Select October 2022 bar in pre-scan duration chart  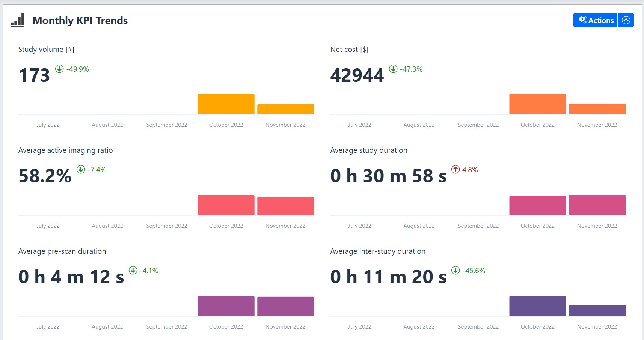coord(226,306)
